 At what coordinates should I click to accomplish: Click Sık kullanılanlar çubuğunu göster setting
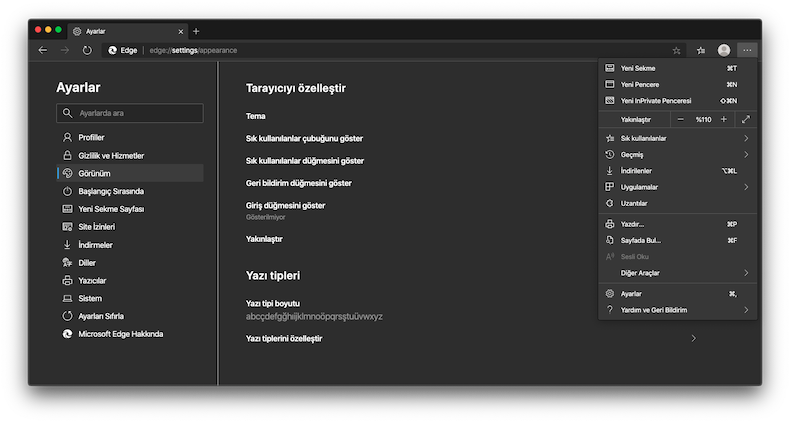[x=304, y=138]
